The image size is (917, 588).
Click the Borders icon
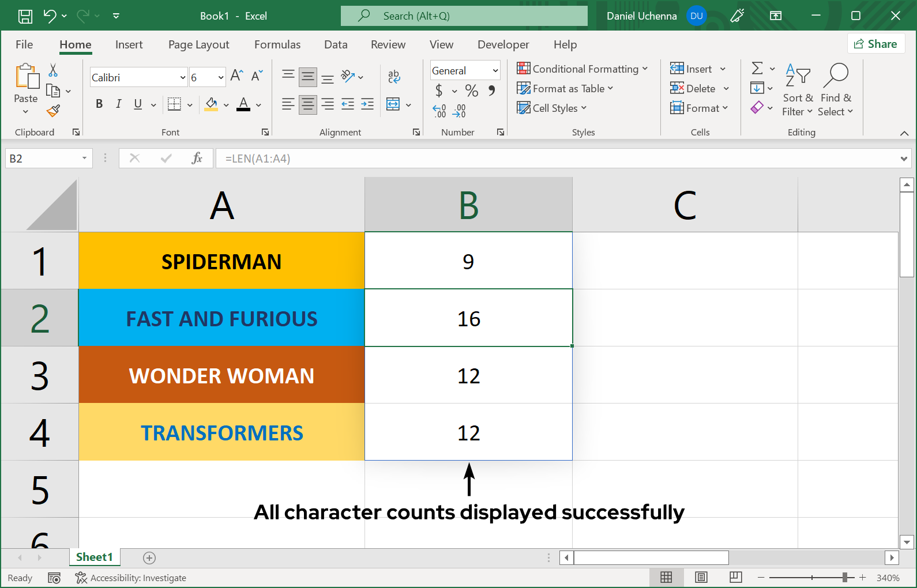pos(174,104)
